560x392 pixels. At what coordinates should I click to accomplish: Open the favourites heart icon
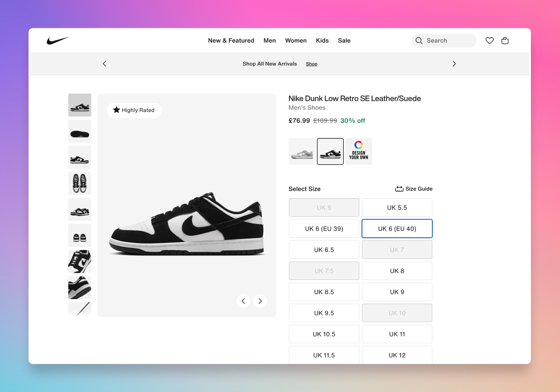pyautogui.click(x=489, y=41)
